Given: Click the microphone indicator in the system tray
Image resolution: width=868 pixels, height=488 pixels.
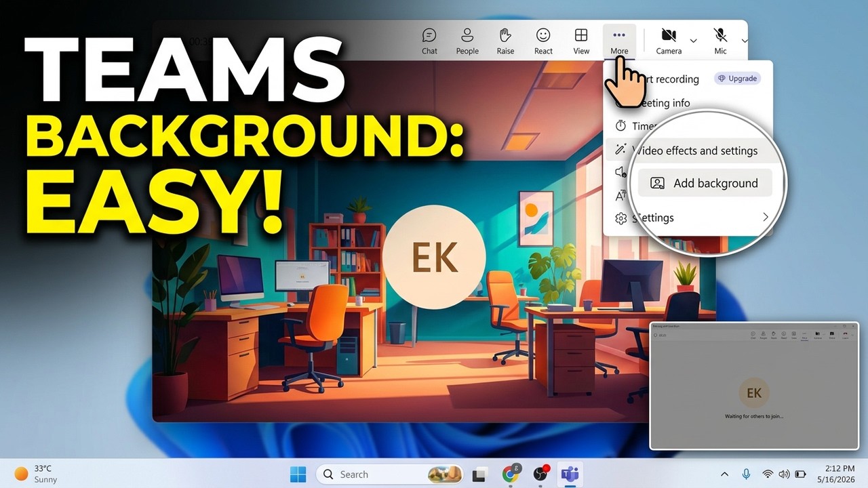Looking at the screenshot, I should [746, 474].
